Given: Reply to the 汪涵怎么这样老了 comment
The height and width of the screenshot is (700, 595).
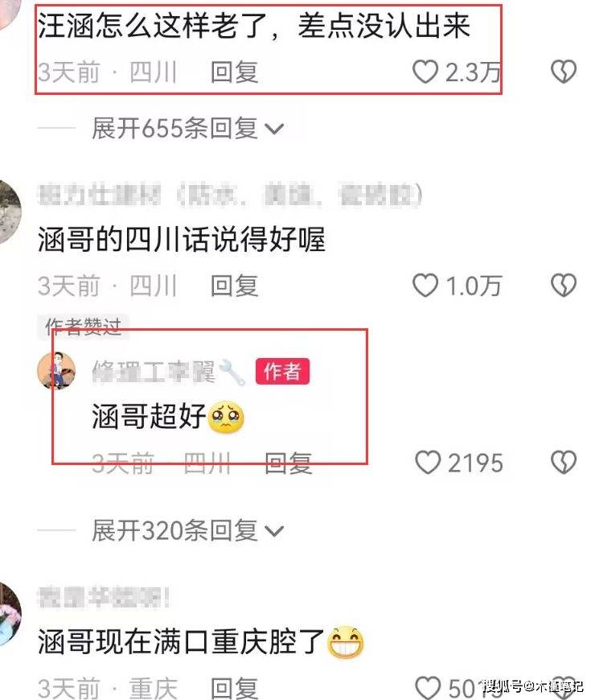Looking at the screenshot, I should (234, 72).
